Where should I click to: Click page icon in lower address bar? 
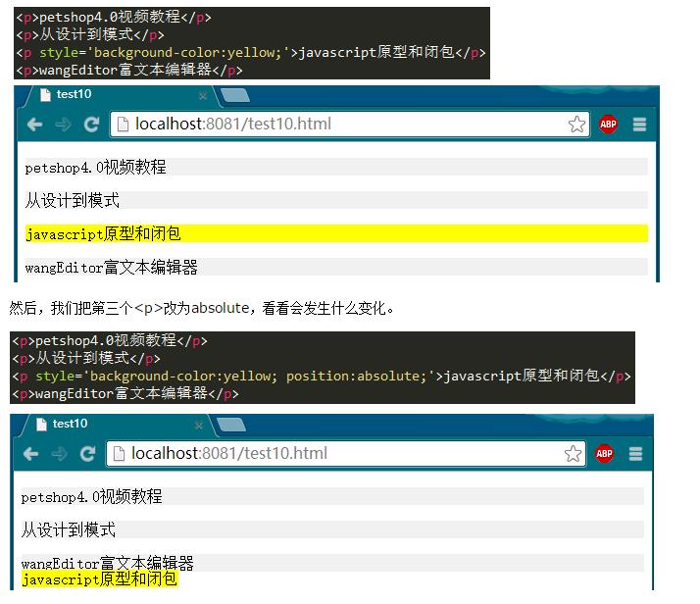click(119, 454)
